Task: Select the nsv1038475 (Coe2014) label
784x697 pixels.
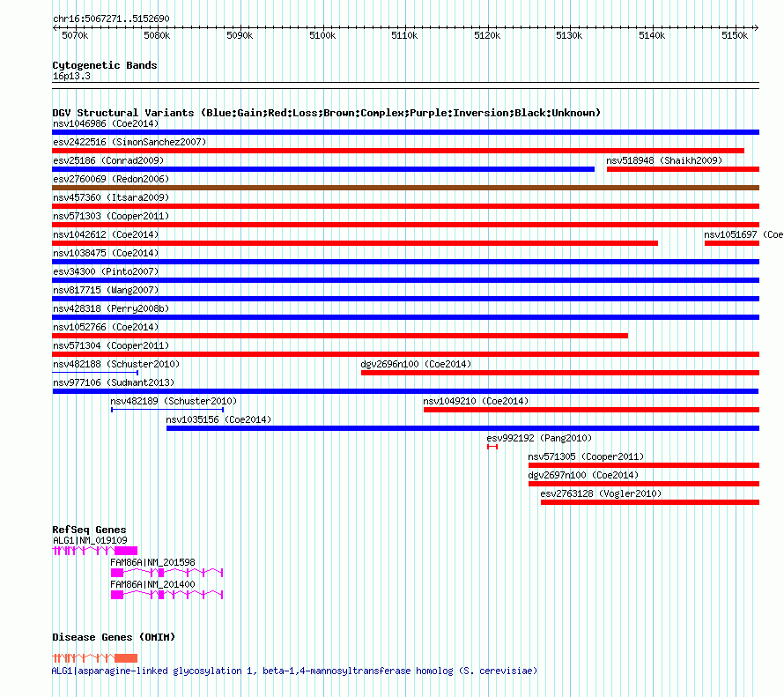Action: (x=106, y=253)
